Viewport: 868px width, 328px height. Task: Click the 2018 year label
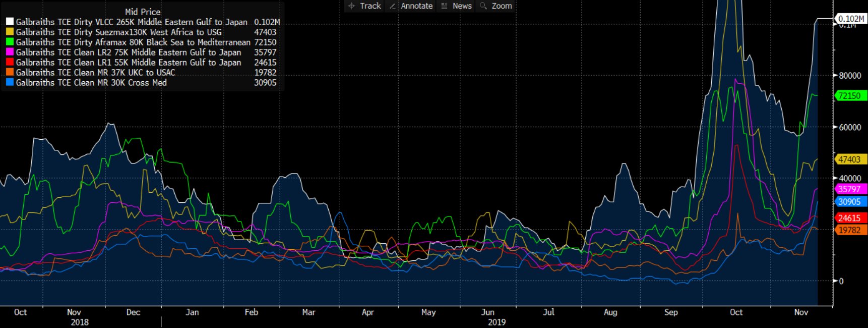tap(80, 322)
